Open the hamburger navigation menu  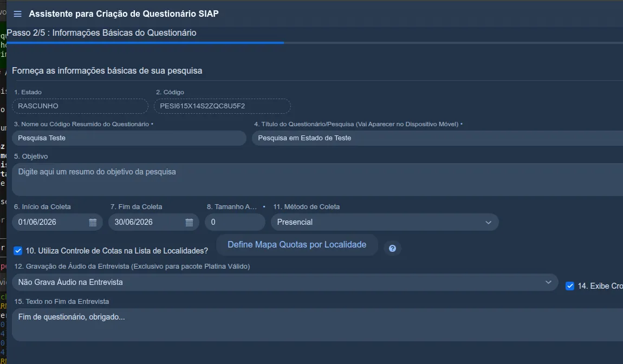(17, 14)
